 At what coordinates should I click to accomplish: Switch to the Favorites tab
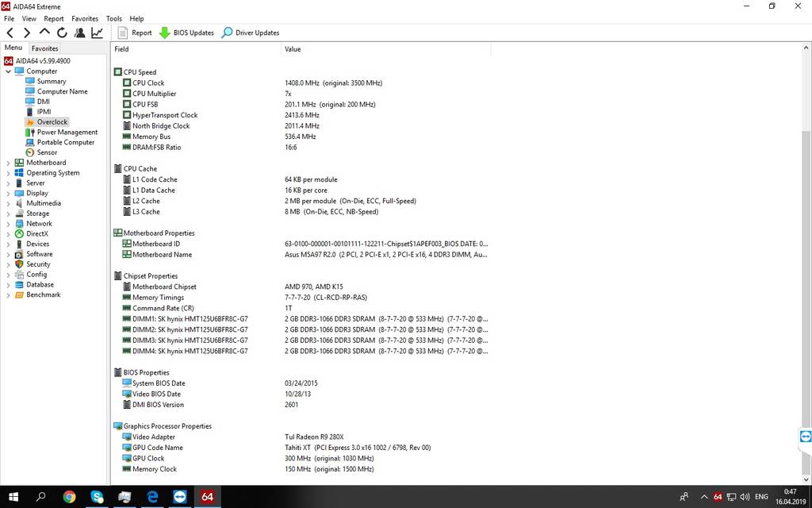pyautogui.click(x=45, y=48)
